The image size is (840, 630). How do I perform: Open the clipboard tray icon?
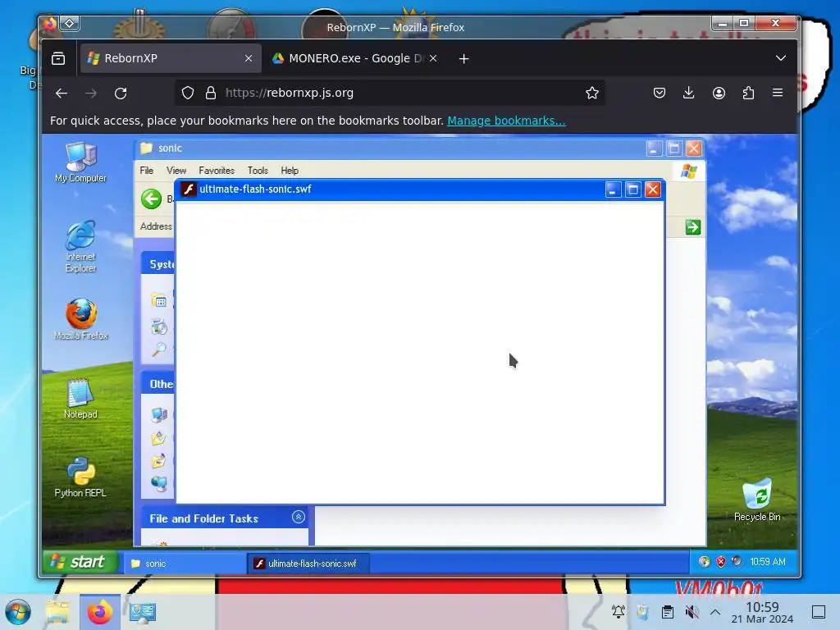668,612
